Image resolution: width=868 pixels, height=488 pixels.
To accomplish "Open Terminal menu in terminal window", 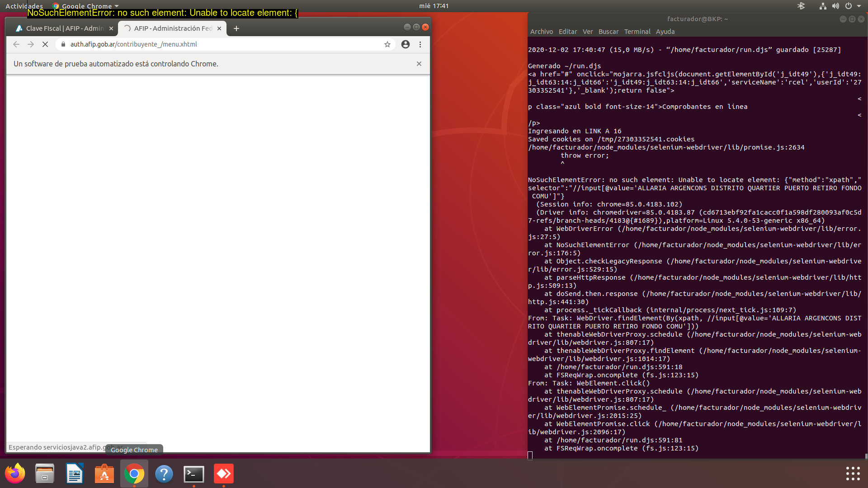I will (x=637, y=32).
